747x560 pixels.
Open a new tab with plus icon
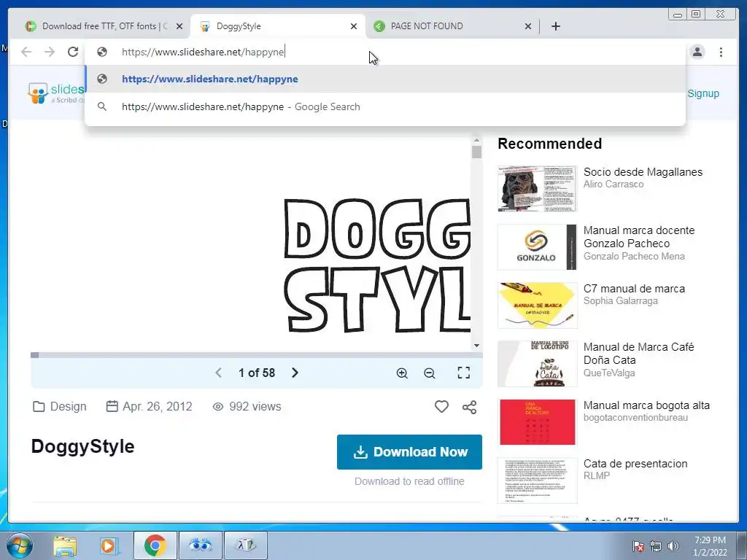[x=555, y=26]
